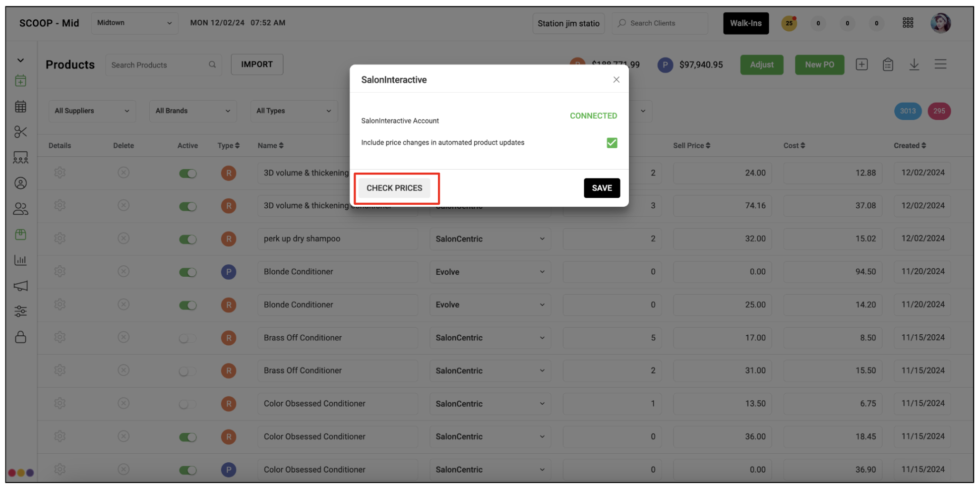
Task: Open the apps grid icon
Action: click(908, 23)
